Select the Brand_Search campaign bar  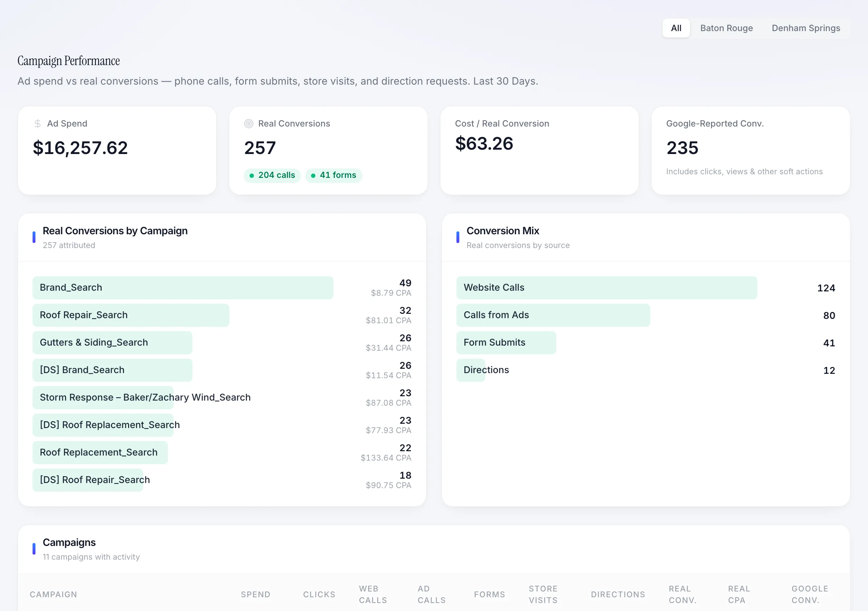point(183,287)
